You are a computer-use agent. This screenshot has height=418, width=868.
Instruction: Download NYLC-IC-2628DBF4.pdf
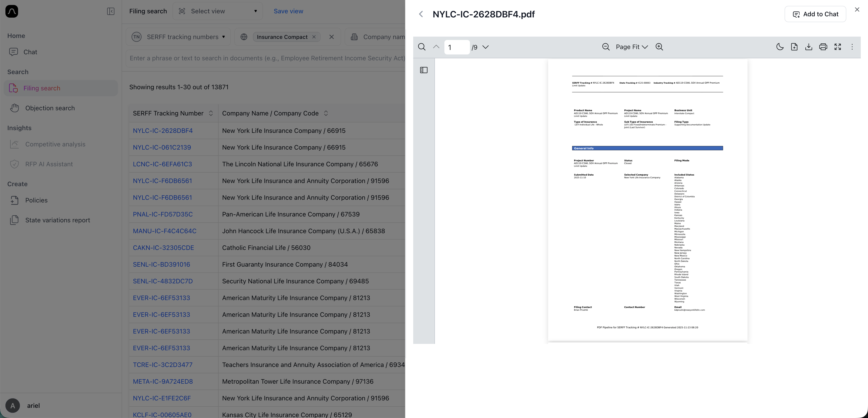(809, 47)
